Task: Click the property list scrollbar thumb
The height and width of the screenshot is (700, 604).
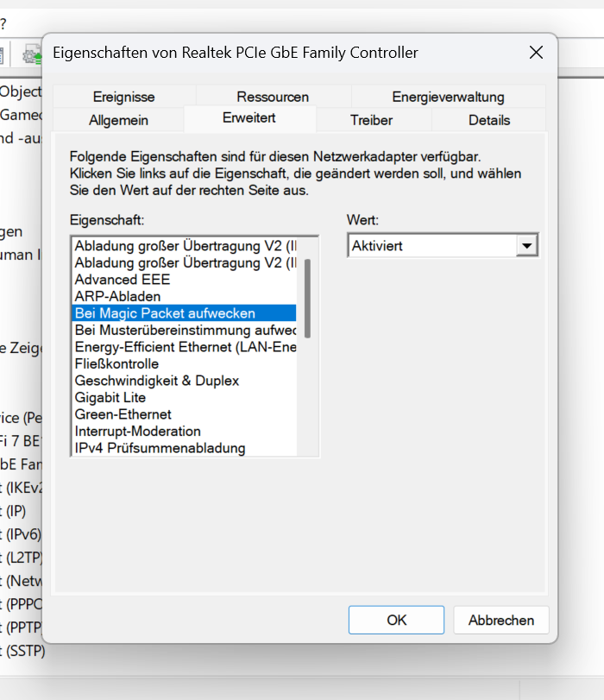Action: (x=307, y=299)
